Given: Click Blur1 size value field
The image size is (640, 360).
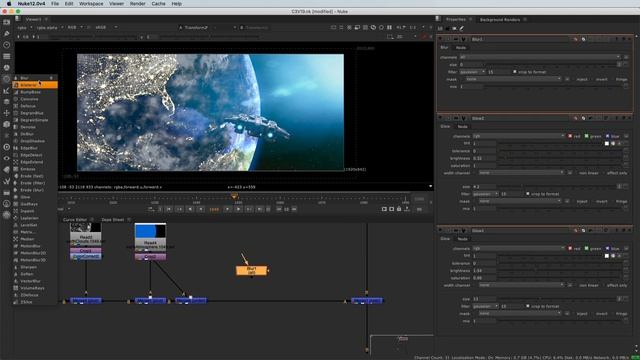Looking at the screenshot, I should (x=471, y=64).
